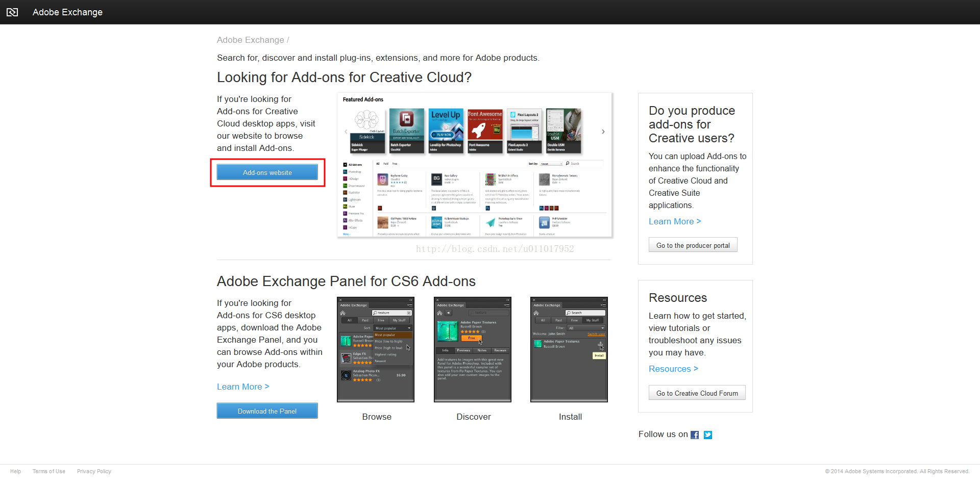Click the Resources > link
The image size is (980, 487).
point(673,369)
